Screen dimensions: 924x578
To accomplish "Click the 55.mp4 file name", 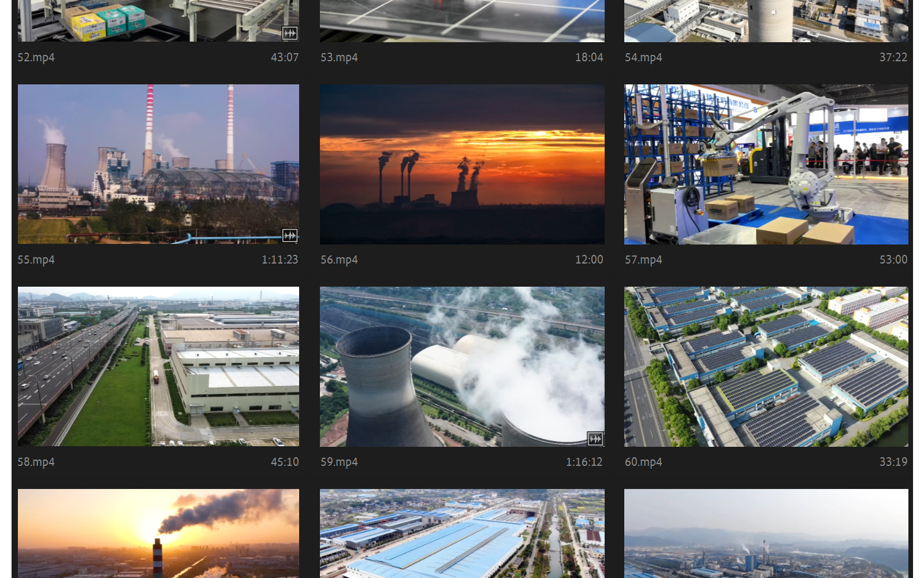I will 36,260.
